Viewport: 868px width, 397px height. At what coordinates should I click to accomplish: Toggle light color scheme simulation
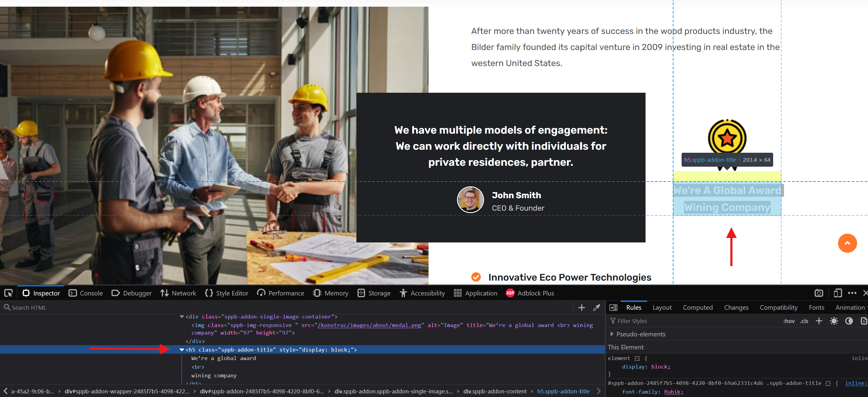[834, 321]
